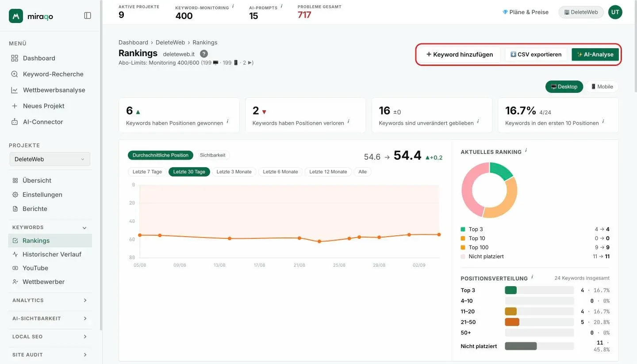Click the 05/08 data point on the line chart
Viewport: 637px width, 364px height.
click(140, 235)
